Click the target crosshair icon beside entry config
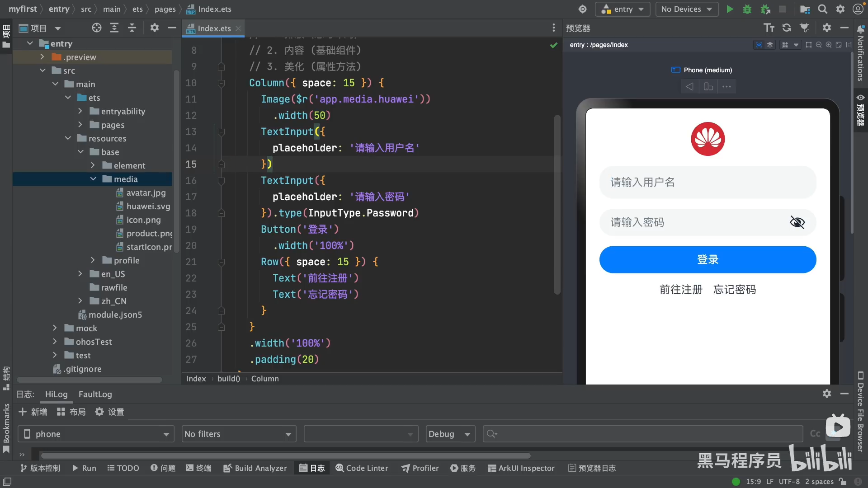868x488 pixels. (x=583, y=9)
